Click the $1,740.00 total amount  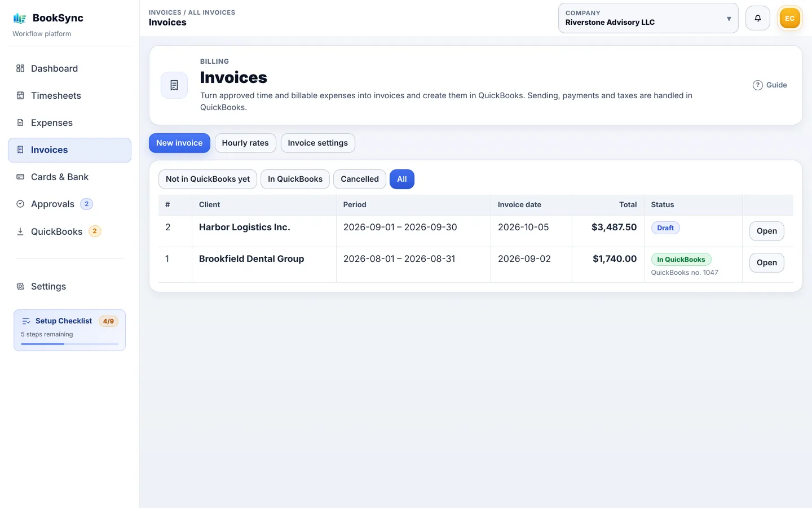[x=615, y=259]
